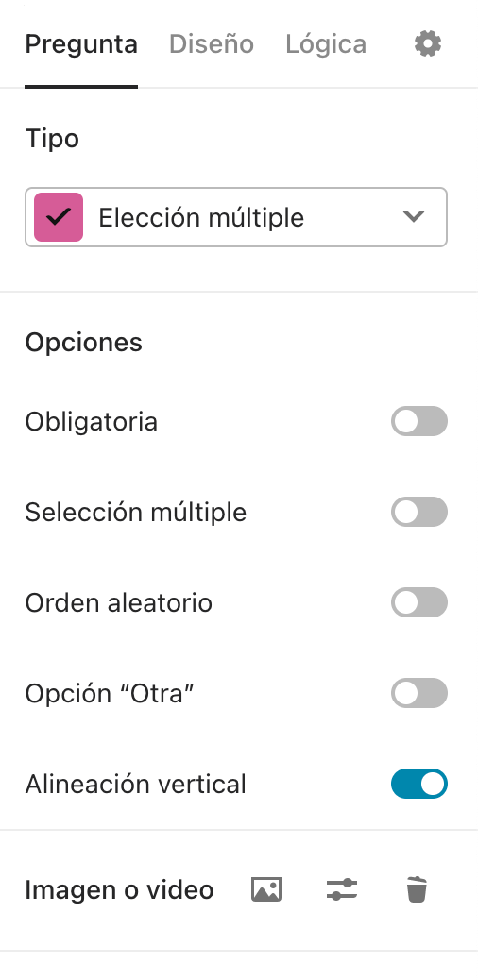Select the Pregunta tab
The image size is (478, 980).
click(81, 44)
